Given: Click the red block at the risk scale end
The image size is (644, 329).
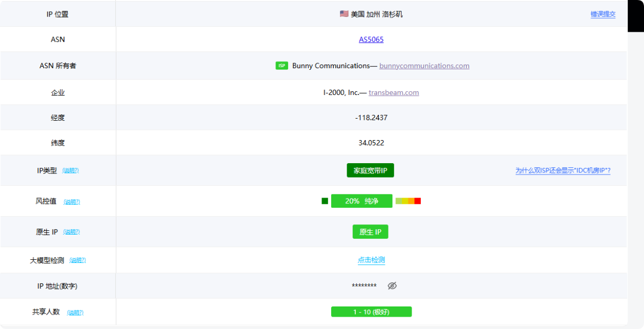Looking at the screenshot, I should tap(418, 201).
